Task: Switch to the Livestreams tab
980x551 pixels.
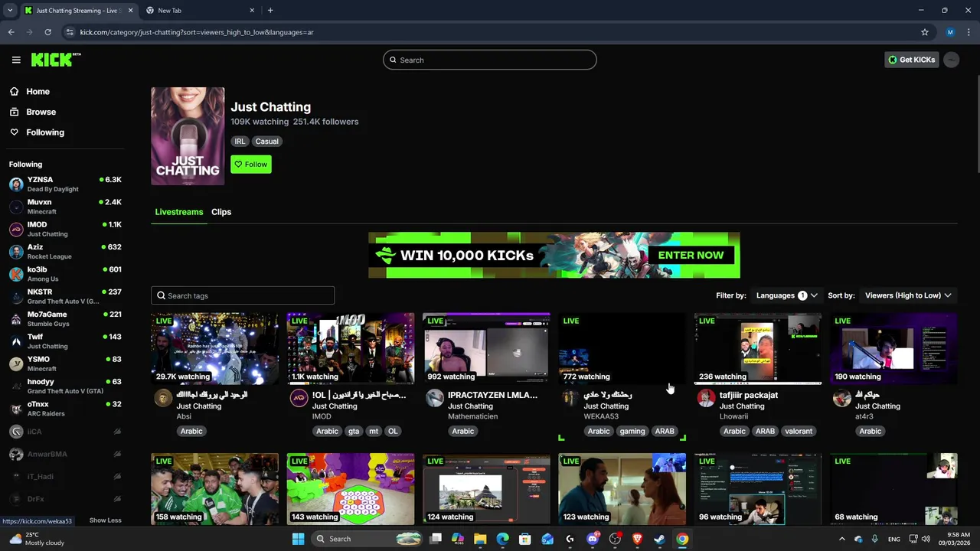Action: tap(179, 212)
